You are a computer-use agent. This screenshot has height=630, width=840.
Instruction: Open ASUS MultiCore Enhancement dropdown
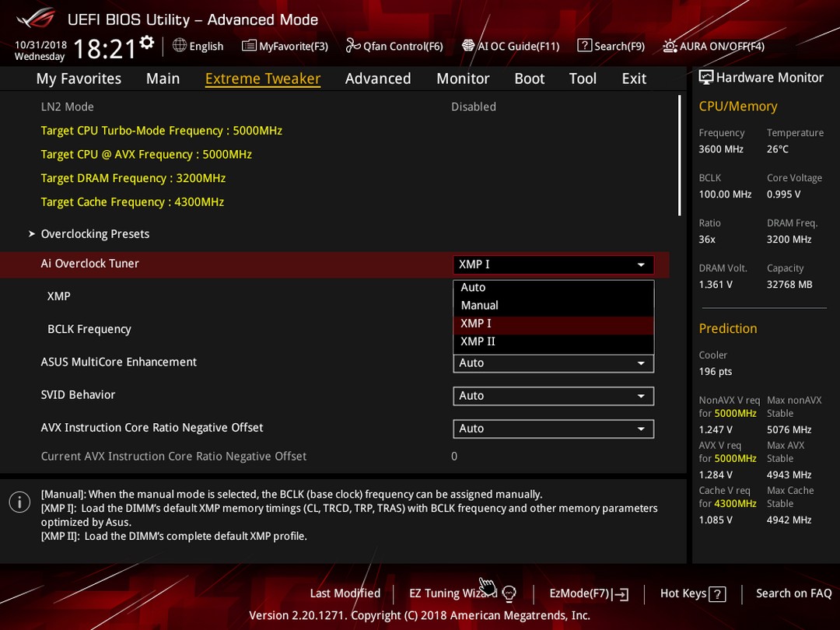(554, 363)
